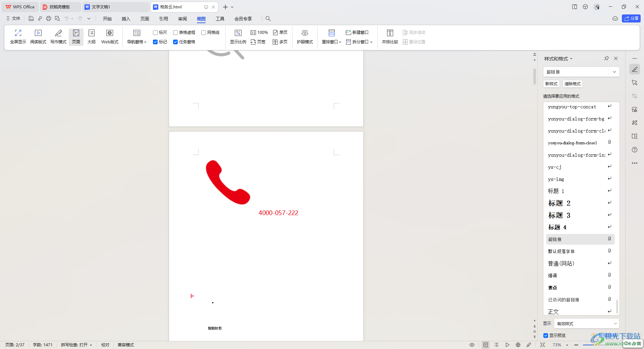The height and width of the screenshot is (349, 644).
Task: Toggle the show preview checkbox
Action: [x=546, y=336]
